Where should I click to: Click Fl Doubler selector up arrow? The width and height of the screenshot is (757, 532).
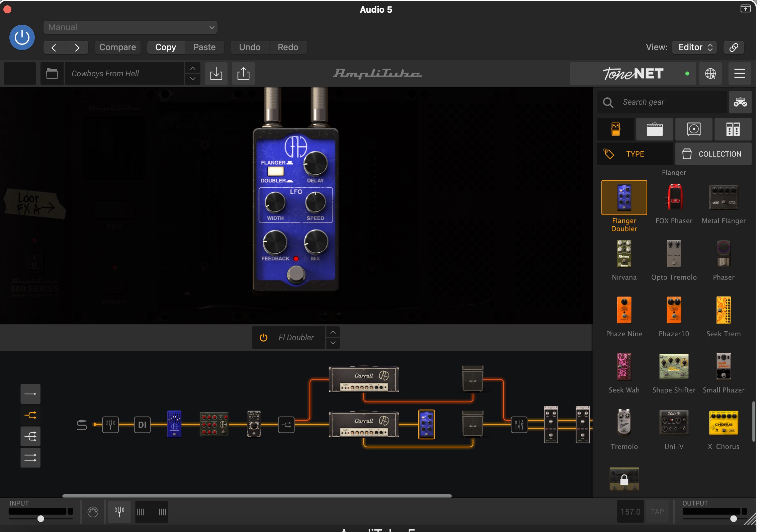333,332
